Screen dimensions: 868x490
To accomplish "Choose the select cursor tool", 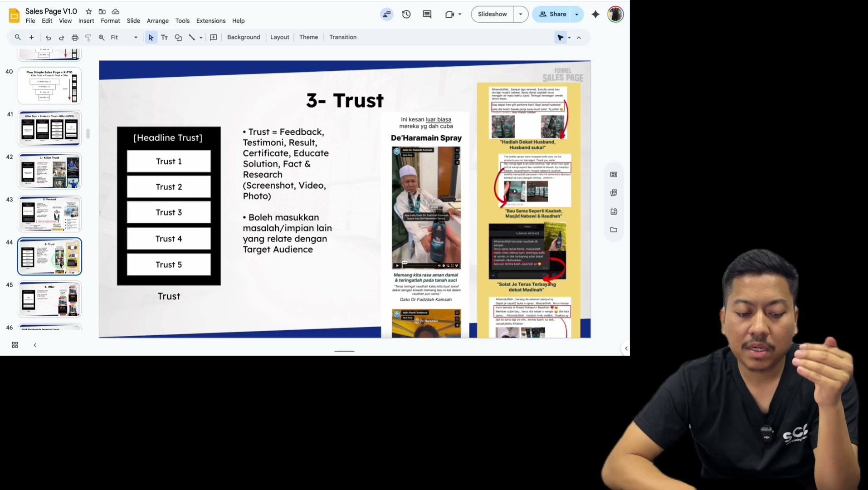I will tap(151, 38).
